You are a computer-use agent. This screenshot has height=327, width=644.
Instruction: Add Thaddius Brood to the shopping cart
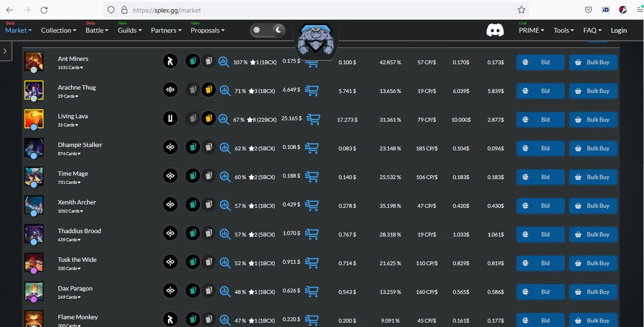(312, 234)
